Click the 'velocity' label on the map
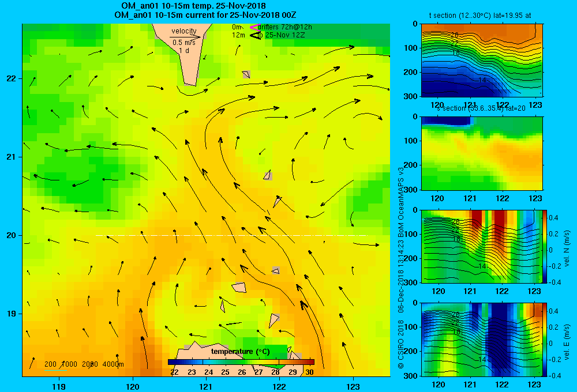The image size is (577, 392). pyautogui.click(x=184, y=31)
